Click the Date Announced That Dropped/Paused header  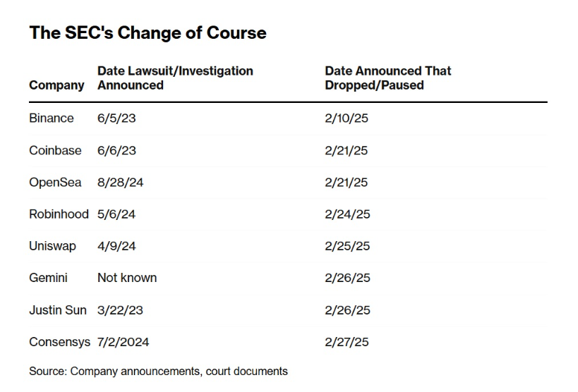point(387,78)
